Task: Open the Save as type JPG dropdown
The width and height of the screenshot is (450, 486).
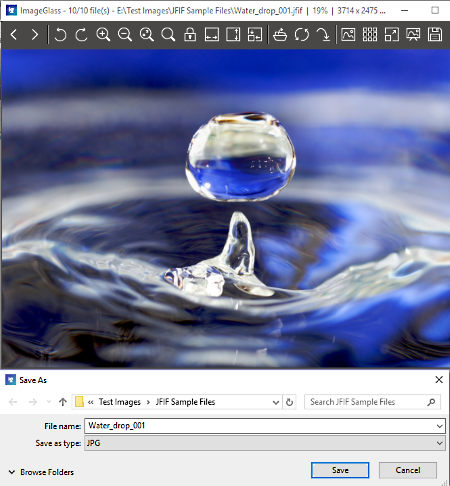Action: tap(265, 443)
